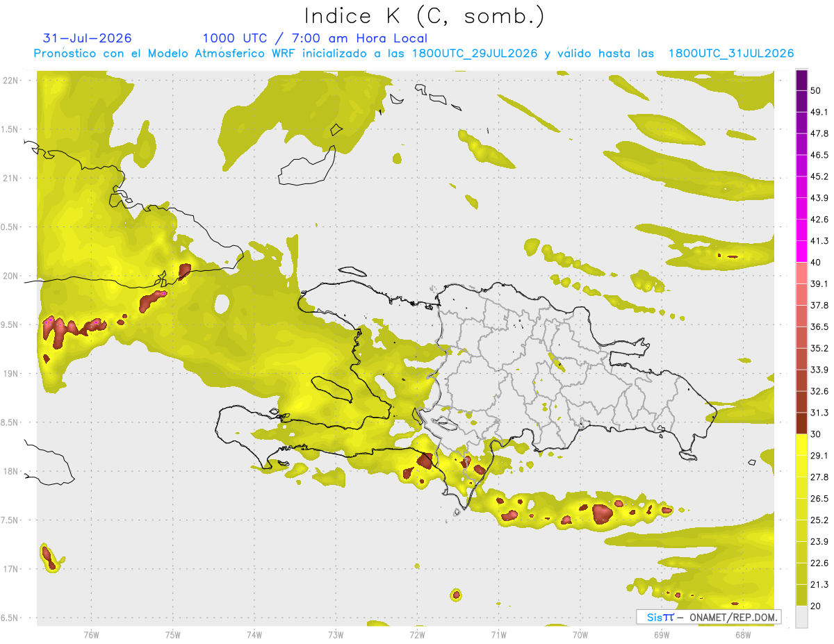Click the 21N latitude label
The height and width of the screenshot is (644, 834).
pyautogui.click(x=12, y=178)
